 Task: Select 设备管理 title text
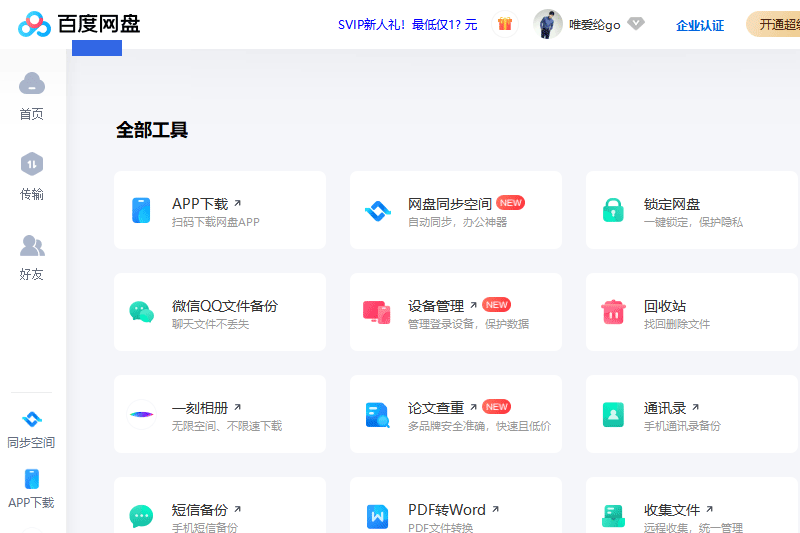(436, 306)
